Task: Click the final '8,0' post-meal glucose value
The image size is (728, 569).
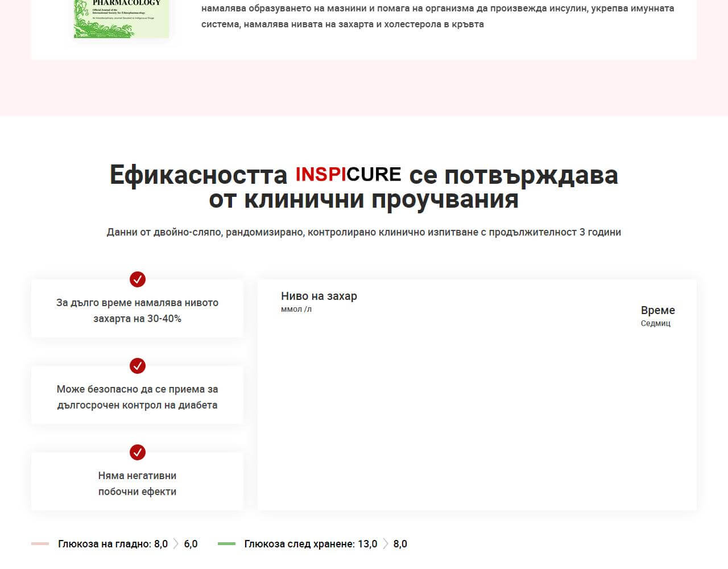Action: click(x=400, y=544)
